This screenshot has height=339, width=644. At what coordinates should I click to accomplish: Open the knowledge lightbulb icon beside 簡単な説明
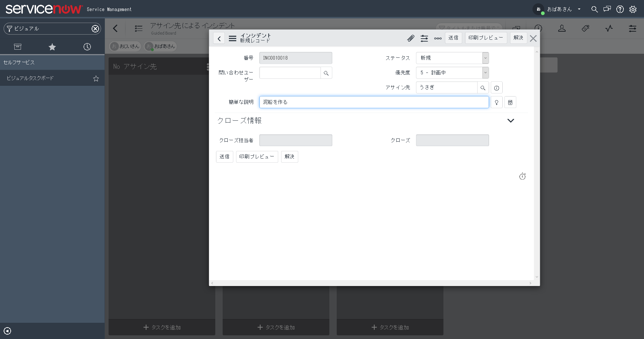point(496,102)
